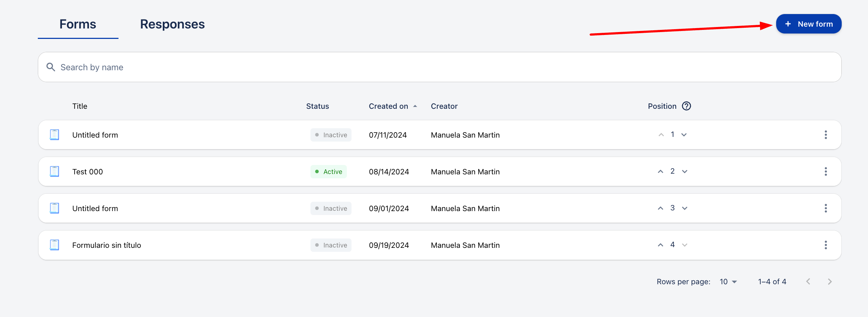Move Test 000 form up one position
Viewport: 868px width, 317px height.
click(661, 171)
